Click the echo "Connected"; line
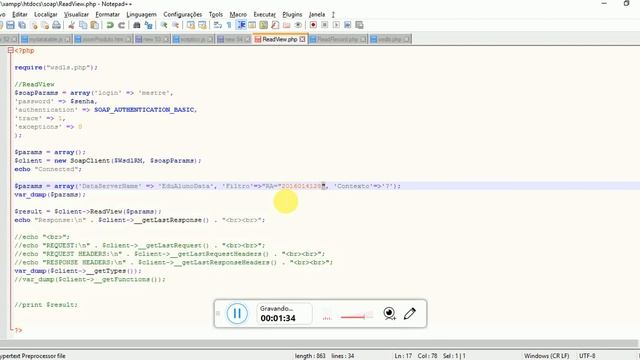Image resolution: width=640 pixels, height=360 pixels. pos(48,169)
